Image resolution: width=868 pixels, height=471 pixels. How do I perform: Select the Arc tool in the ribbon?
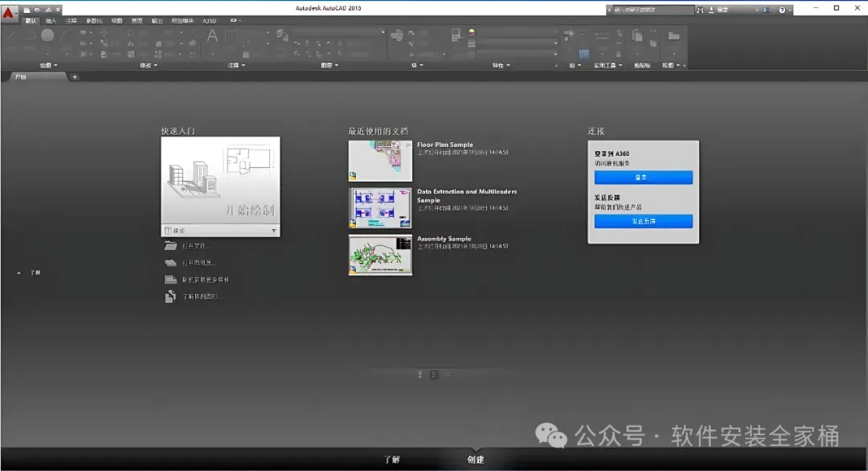pyautogui.click(x=66, y=36)
